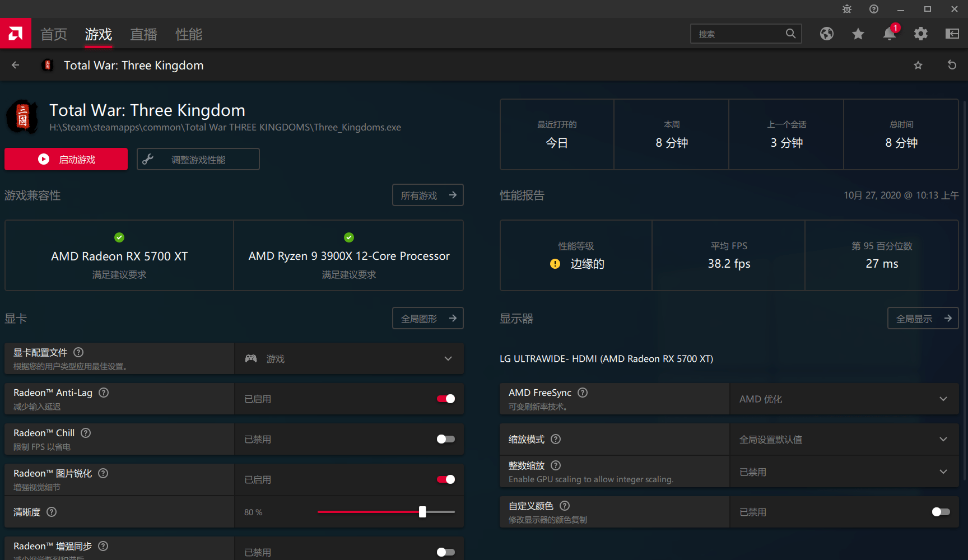Screen dimensions: 968x560
Task: Show help for Radeon 图片锐化
Action: 103,473
